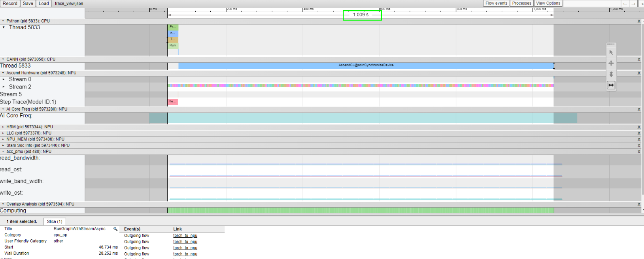Click the Save button
Viewport: 644px width, 259px height.
click(28, 4)
